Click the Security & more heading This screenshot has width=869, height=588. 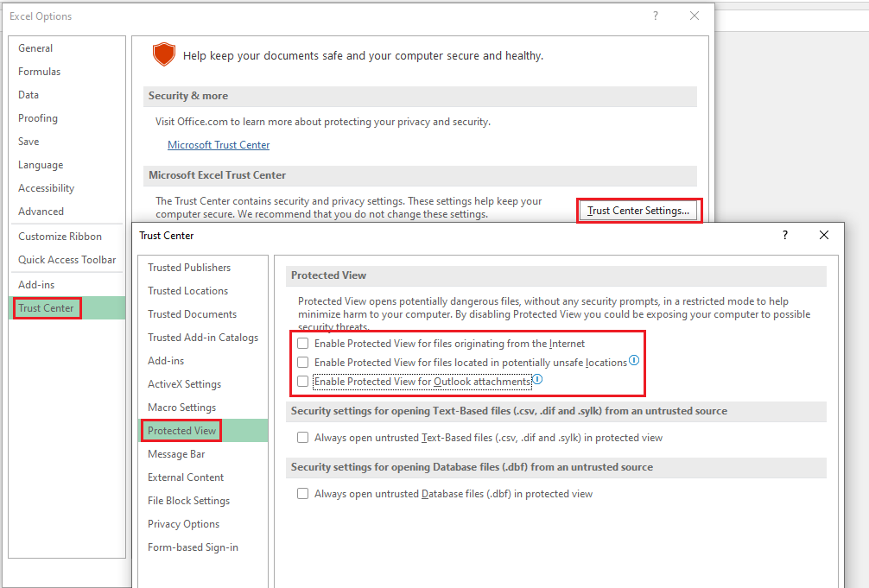pos(187,96)
